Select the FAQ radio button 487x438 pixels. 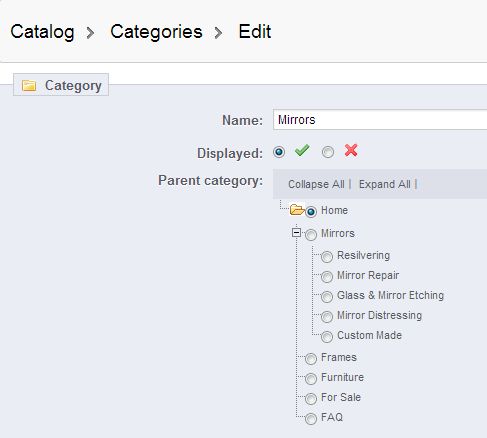tap(311, 419)
